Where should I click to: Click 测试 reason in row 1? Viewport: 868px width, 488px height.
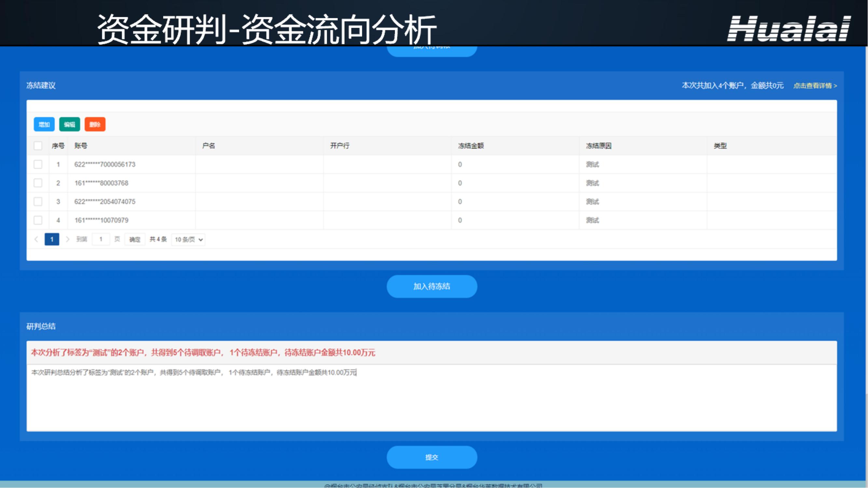(x=592, y=164)
